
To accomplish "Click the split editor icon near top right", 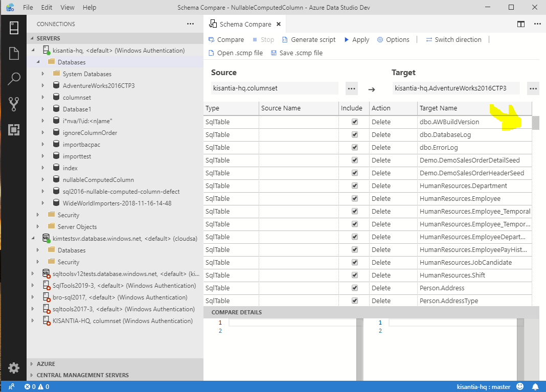I will (521, 24).
